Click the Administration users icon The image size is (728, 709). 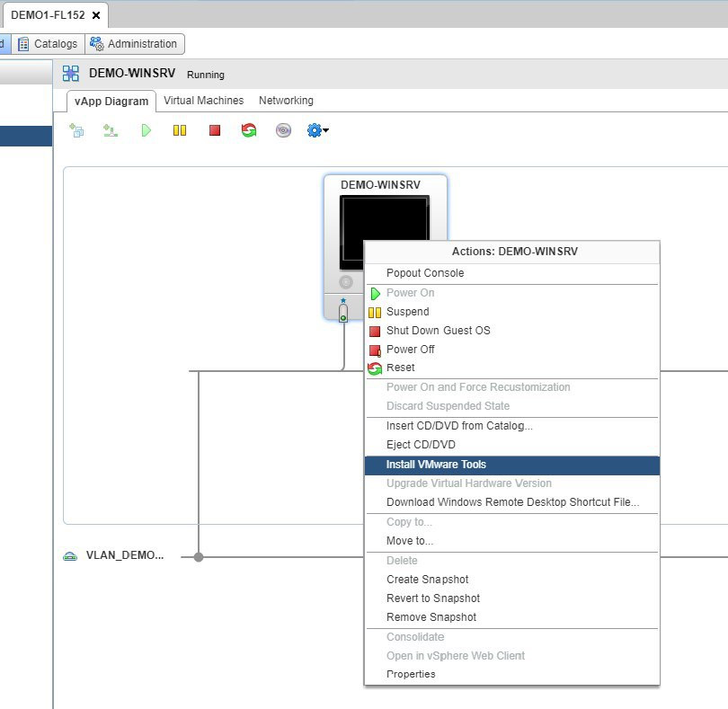pos(96,44)
